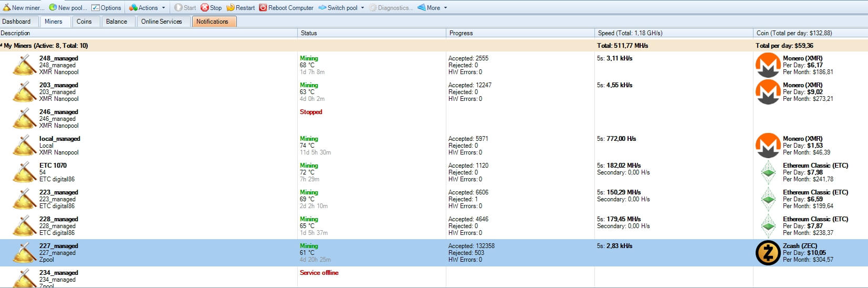Click the Zcash coin logo

click(768, 253)
